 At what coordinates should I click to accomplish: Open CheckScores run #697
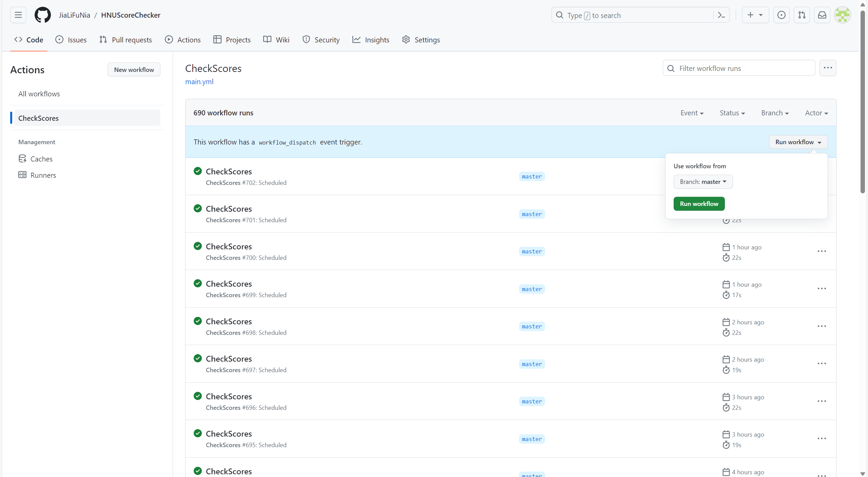coord(229,359)
